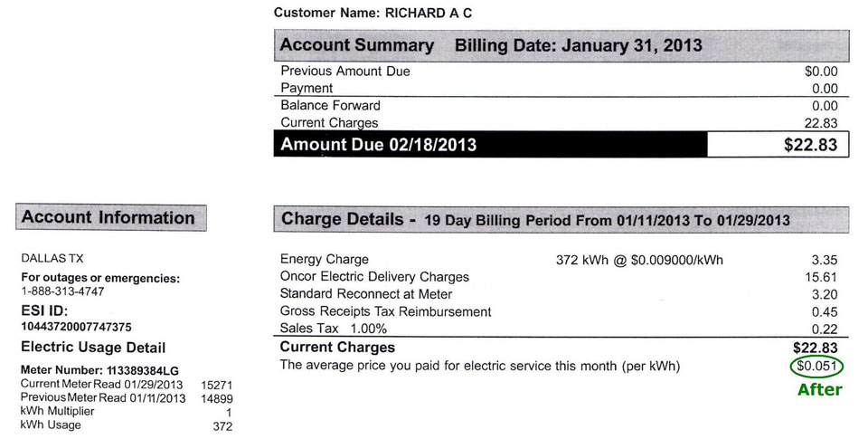Screen dimensions: 868x439
Task: Click the green After label
Action: pos(819,389)
